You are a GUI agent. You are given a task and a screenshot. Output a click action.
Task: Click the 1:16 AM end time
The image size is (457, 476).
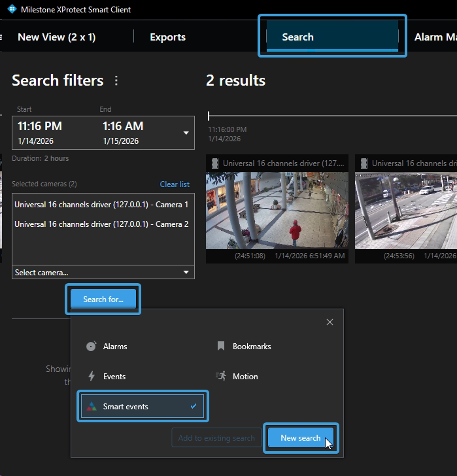click(123, 126)
